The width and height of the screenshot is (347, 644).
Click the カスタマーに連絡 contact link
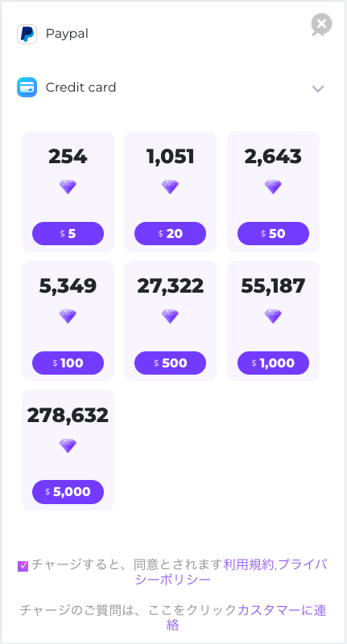(246, 617)
